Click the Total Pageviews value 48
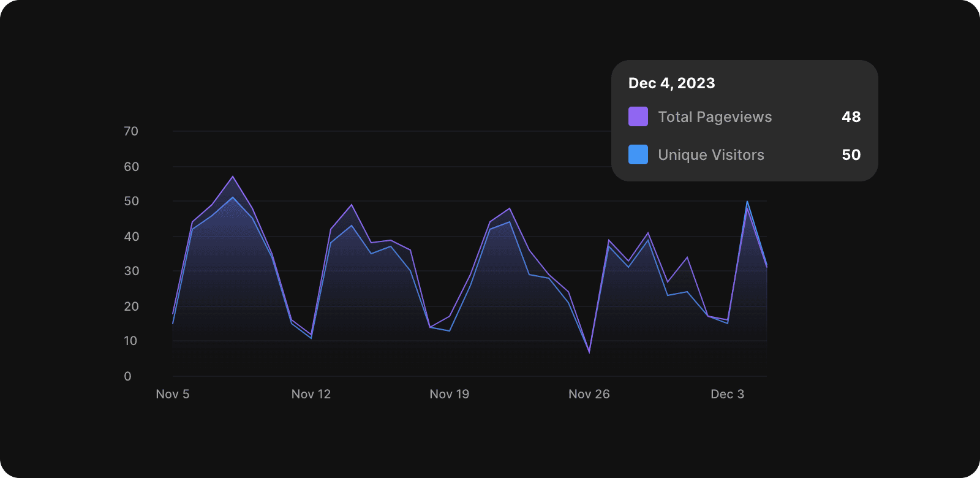This screenshot has height=478, width=980. 851,117
